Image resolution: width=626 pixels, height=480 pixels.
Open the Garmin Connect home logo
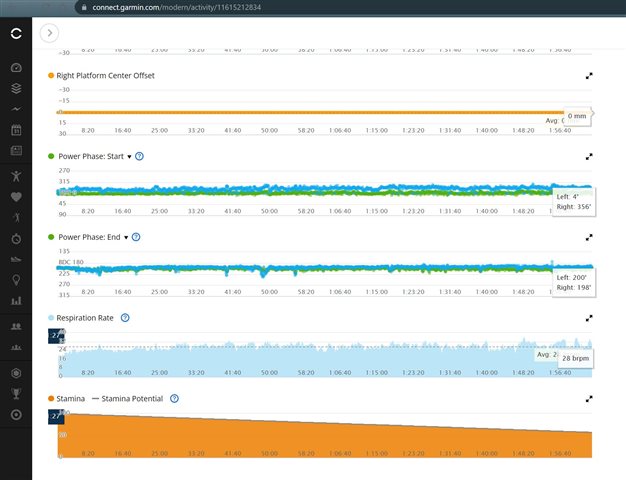(x=15, y=33)
